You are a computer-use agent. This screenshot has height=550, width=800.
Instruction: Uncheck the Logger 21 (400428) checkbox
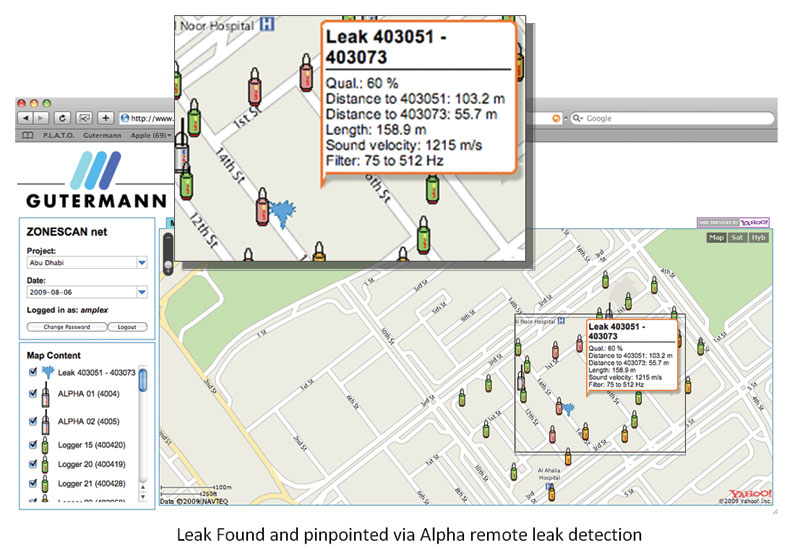pyautogui.click(x=33, y=483)
